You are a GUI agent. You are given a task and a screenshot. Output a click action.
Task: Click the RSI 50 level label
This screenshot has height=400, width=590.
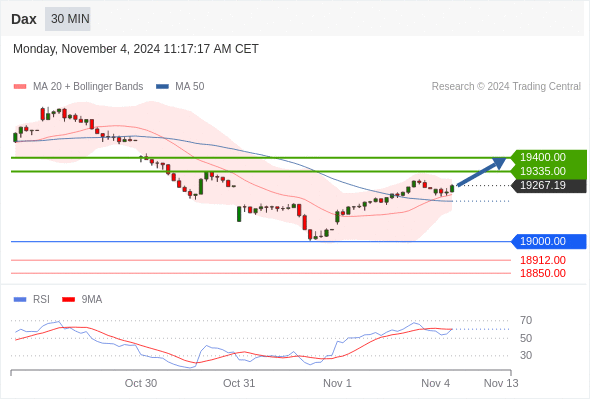526,338
